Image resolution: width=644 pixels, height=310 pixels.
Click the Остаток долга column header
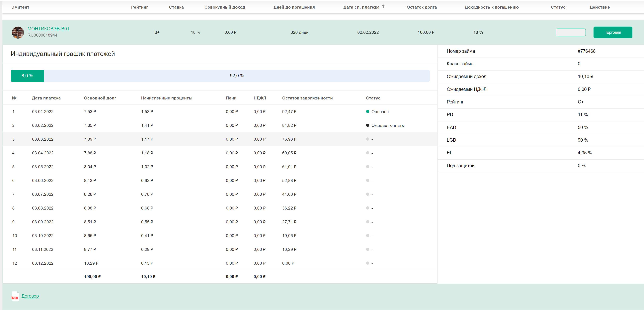click(x=422, y=7)
